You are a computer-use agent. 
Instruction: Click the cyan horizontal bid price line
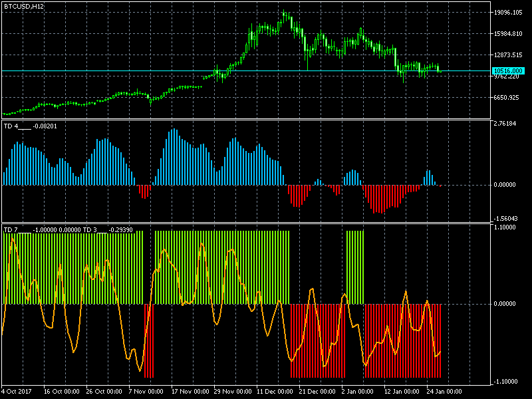click(x=133, y=70)
